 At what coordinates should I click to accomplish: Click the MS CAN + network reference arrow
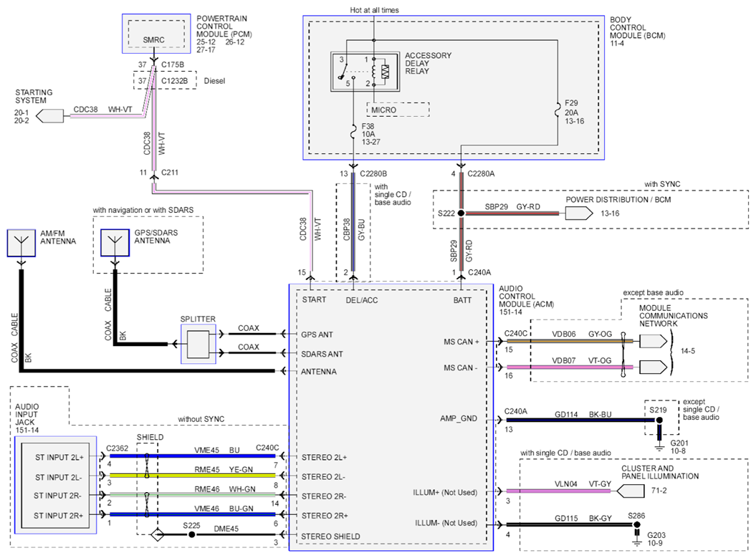[654, 342]
